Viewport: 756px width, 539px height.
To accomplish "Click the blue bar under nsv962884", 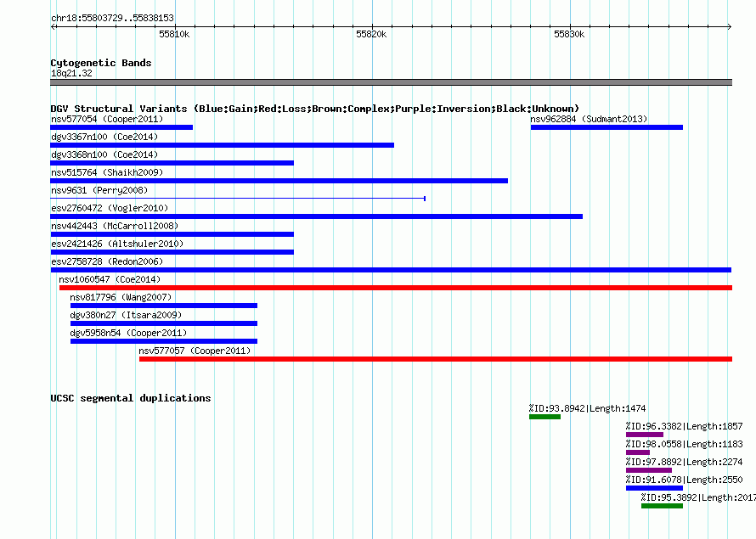I will (x=606, y=127).
